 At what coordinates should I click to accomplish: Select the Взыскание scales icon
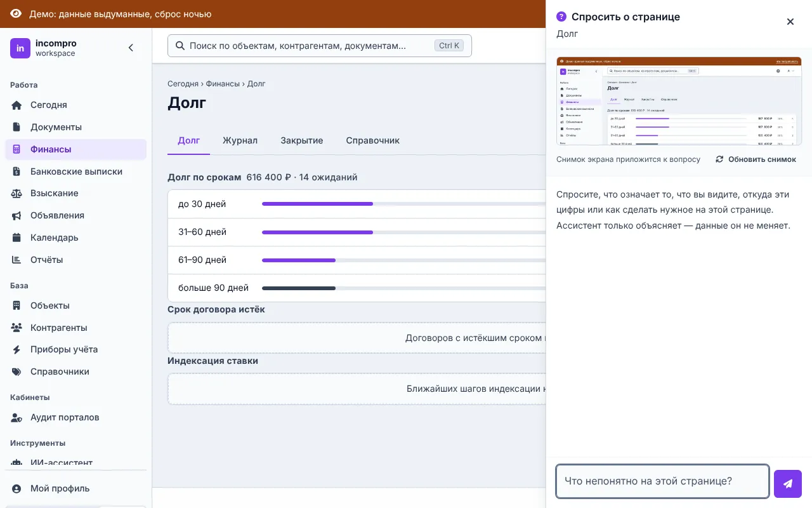(17, 193)
